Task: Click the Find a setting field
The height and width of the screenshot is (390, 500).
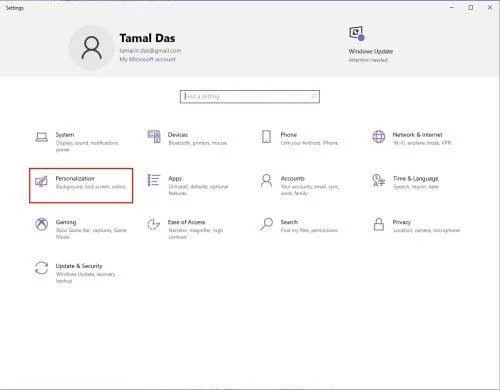Action: point(250,96)
